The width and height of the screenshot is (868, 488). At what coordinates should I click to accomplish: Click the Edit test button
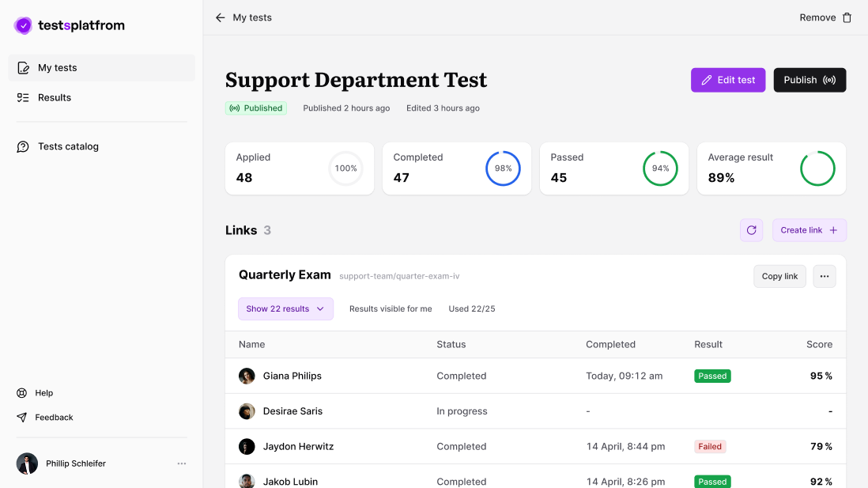tap(727, 80)
